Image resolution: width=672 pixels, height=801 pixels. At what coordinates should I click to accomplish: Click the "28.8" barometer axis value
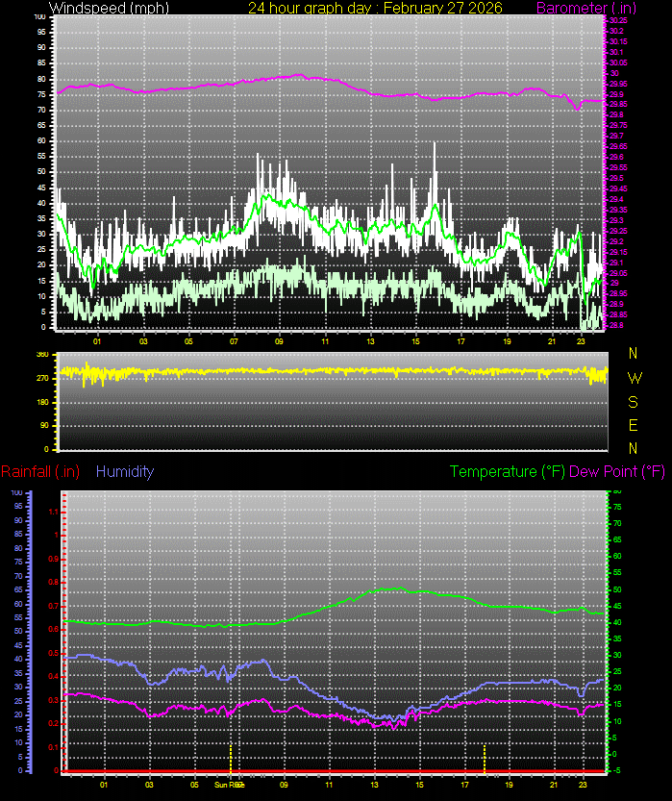tap(616, 325)
